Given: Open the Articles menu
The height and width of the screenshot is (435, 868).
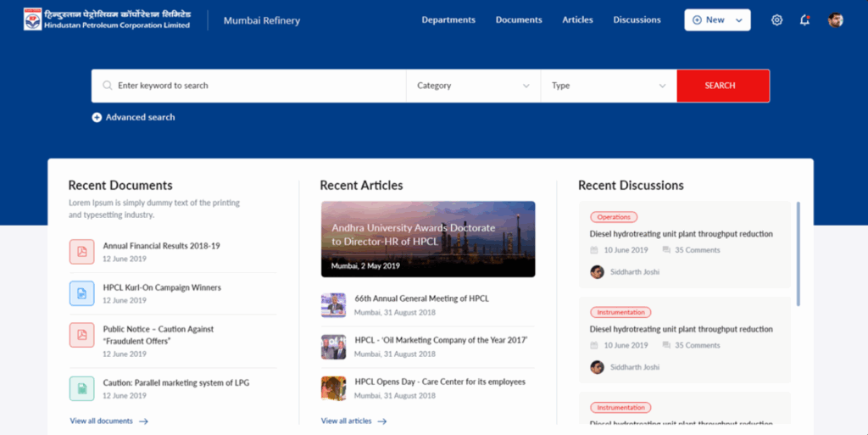Looking at the screenshot, I should (577, 20).
